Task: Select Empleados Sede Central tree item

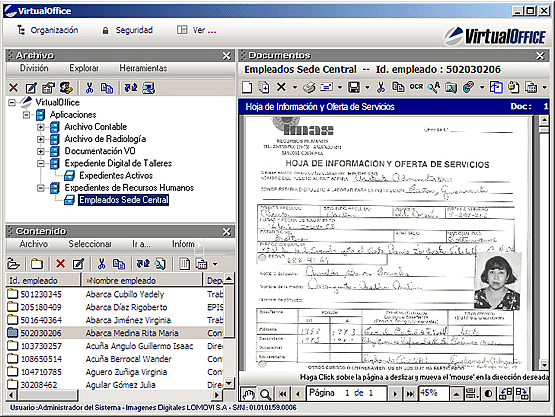Action: [124, 200]
